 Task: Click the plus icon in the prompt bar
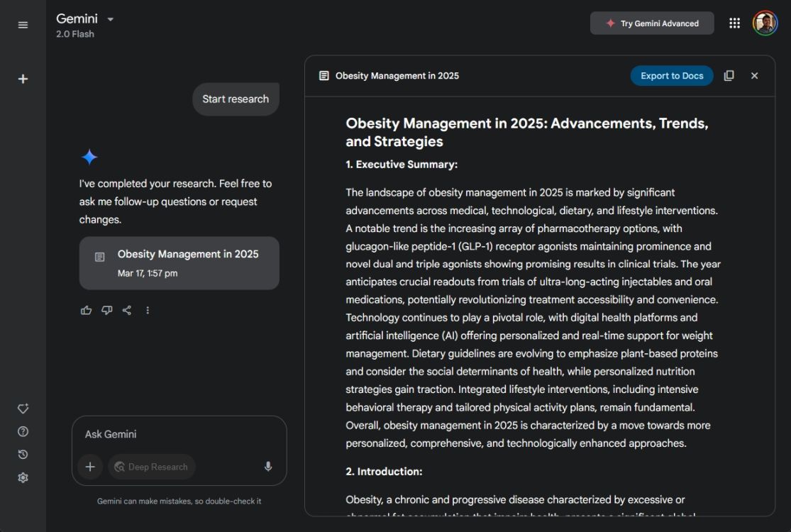pos(90,467)
